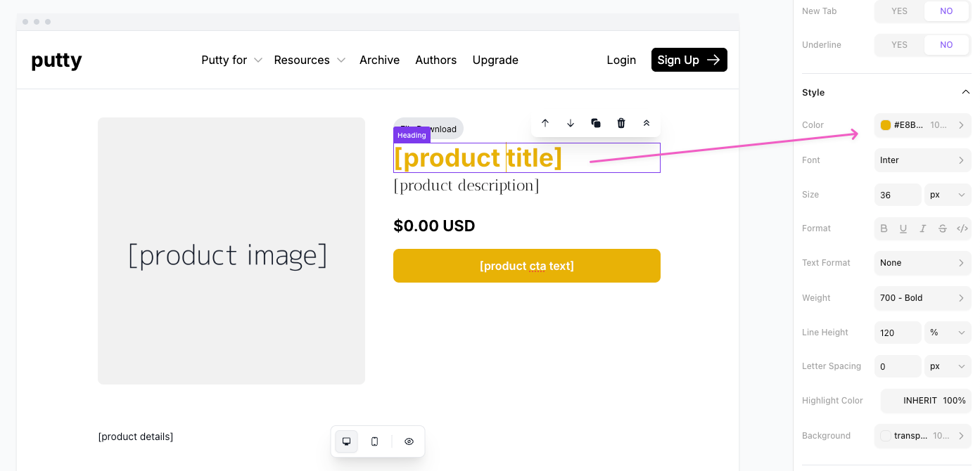Switch to desktop preview mode
980x471 pixels.
pos(346,441)
